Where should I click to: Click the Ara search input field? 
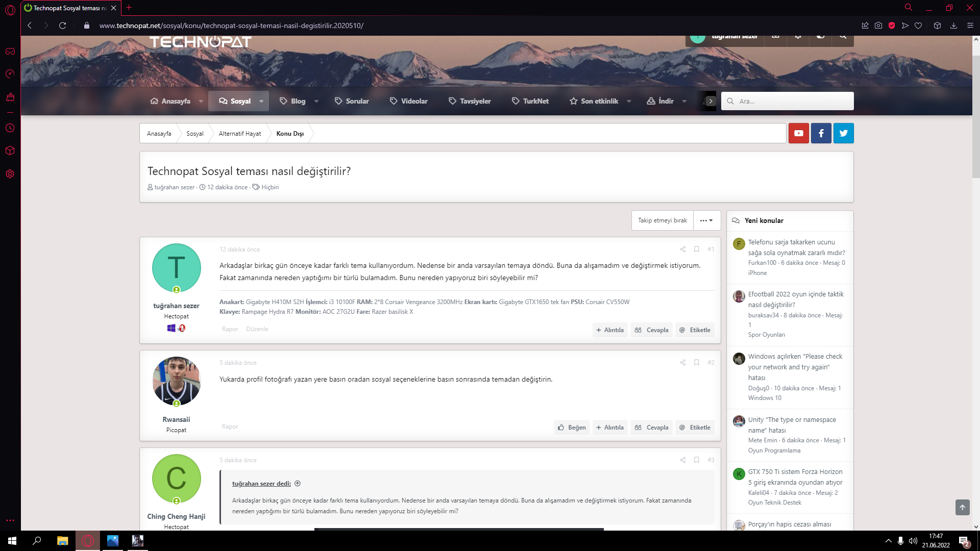788,101
